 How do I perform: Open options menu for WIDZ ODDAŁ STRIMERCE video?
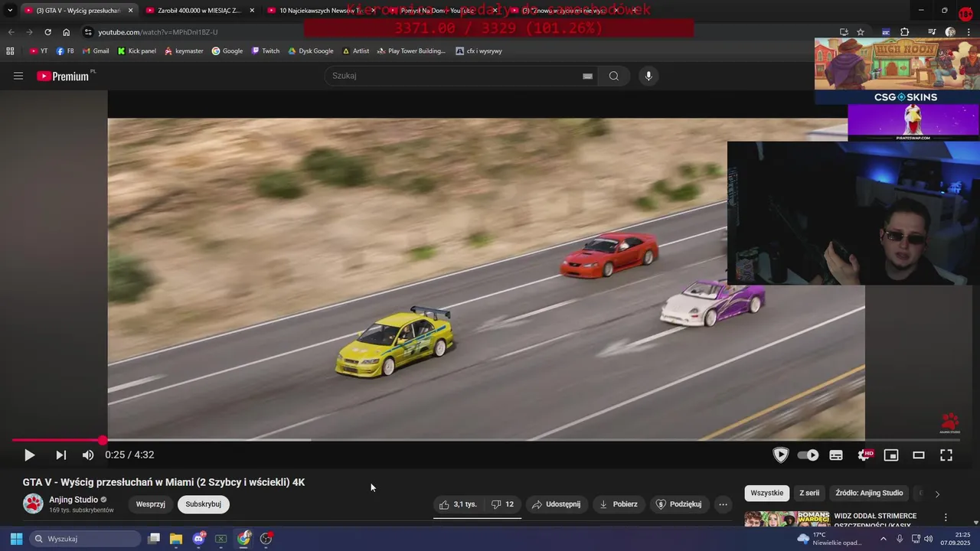pyautogui.click(x=946, y=517)
